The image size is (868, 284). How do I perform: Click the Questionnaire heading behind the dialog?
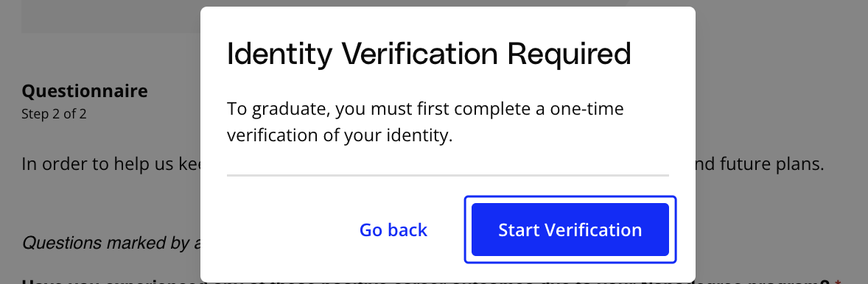pyautogui.click(x=85, y=90)
